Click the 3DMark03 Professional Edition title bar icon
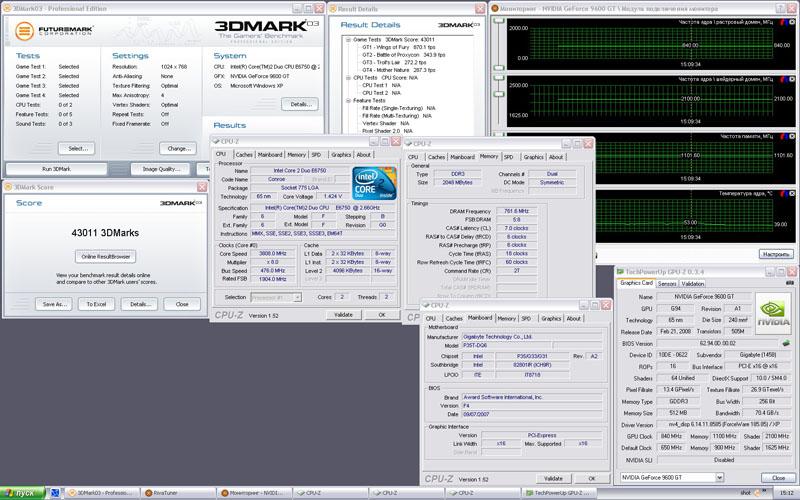This screenshot has width=800, height=500. [x=7, y=8]
